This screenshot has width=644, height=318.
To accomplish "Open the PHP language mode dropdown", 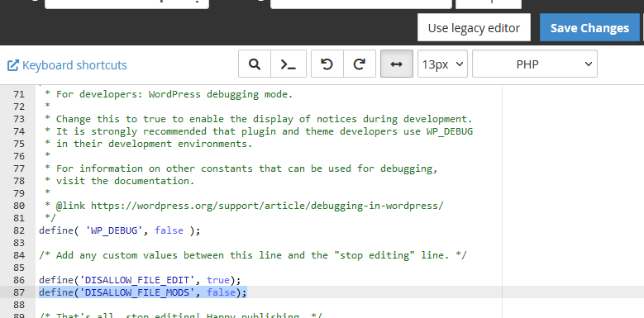I will [x=535, y=64].
